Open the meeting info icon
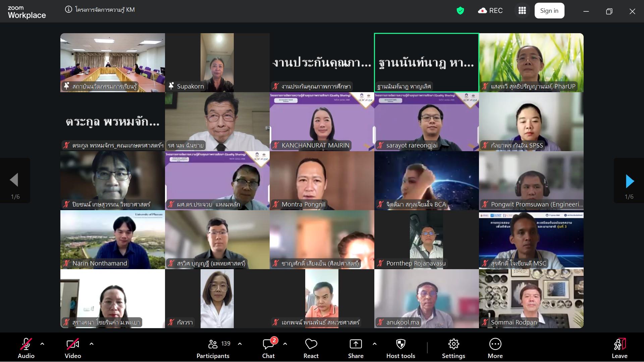 click(68, 10)
